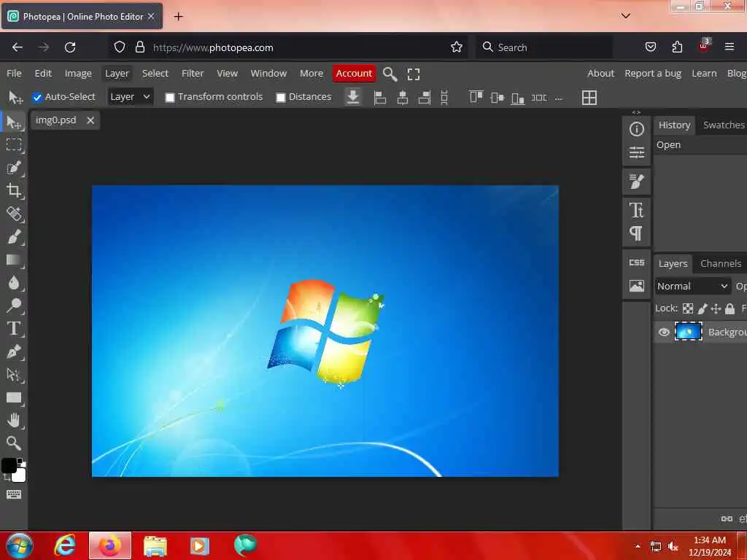Enable the Distances checkbox
Viewport: 747px width, 560px height.
pyautogui.click(x=281, y=97)
